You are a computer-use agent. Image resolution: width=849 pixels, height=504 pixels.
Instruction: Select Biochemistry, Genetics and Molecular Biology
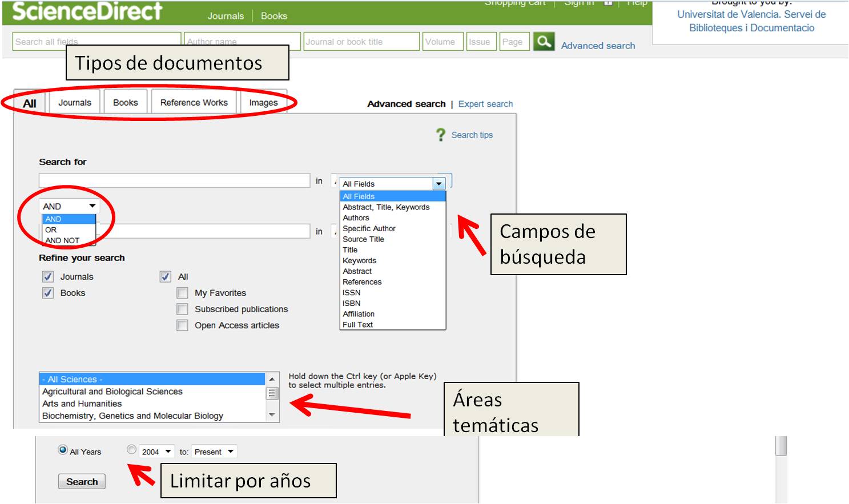tap(152, 416)
